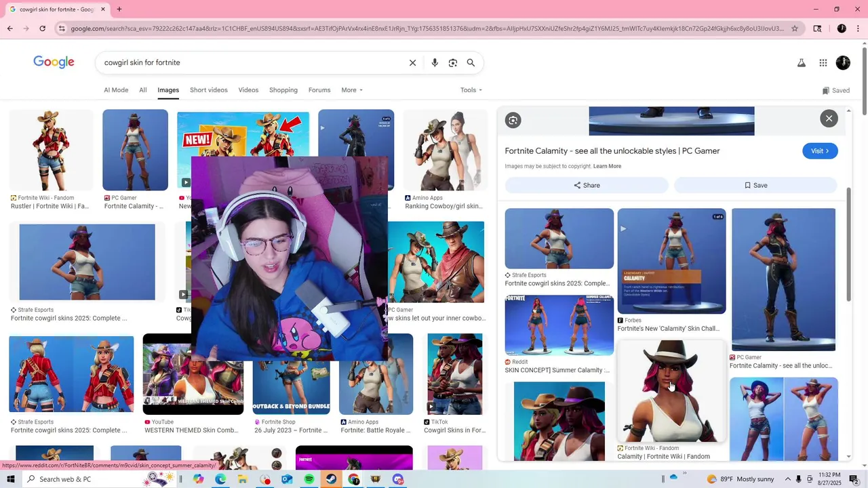The width and height of the screenshot is (868, 488).
Task: Open WESTERN THEMED Skin Combo YouTube thumbnail
Action: pos(193,374)
